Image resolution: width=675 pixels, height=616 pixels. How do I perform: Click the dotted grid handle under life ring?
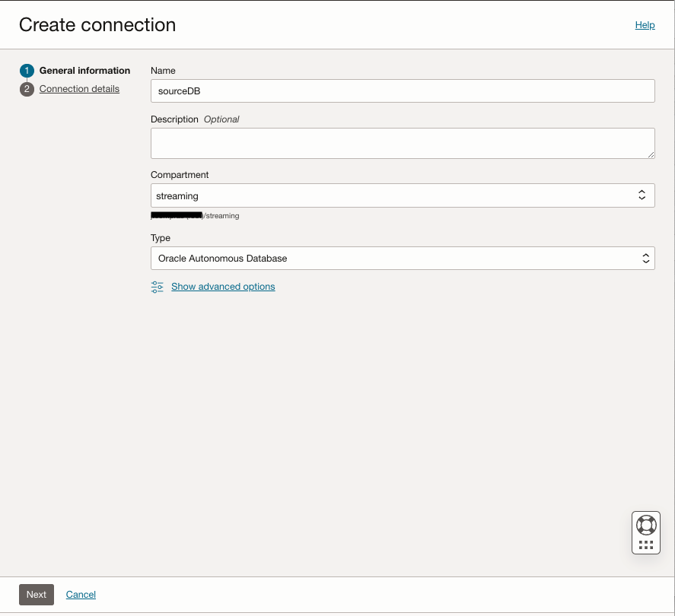click(646, 545)
